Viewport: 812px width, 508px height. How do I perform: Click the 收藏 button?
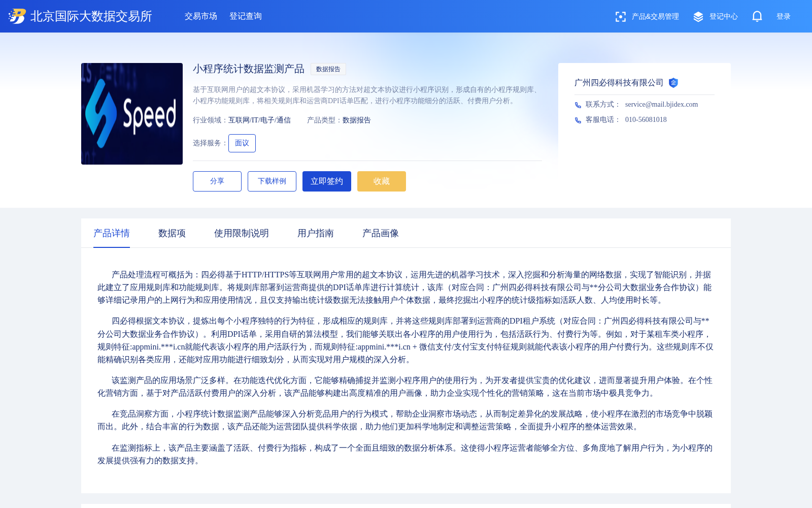382,181
